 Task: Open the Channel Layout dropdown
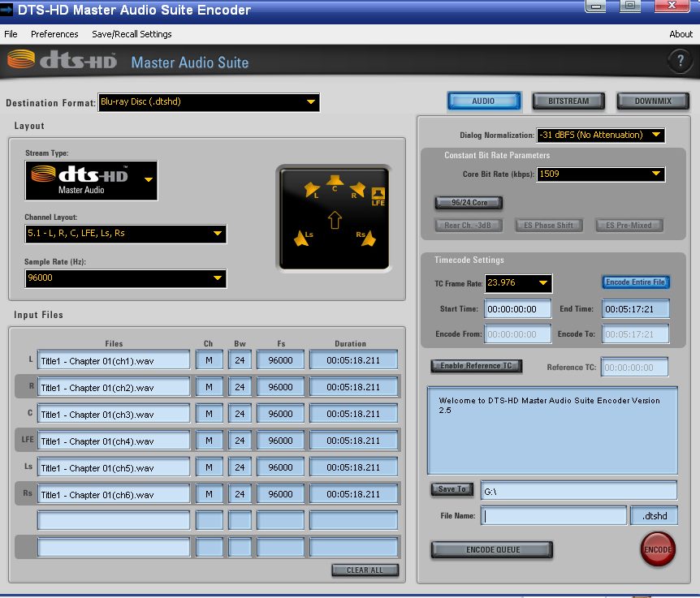pos(125,234)
